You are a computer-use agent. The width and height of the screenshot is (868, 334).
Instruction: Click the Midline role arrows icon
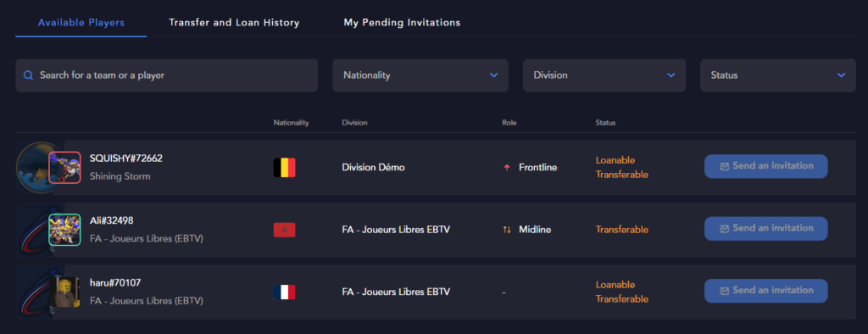click(507, 230)
